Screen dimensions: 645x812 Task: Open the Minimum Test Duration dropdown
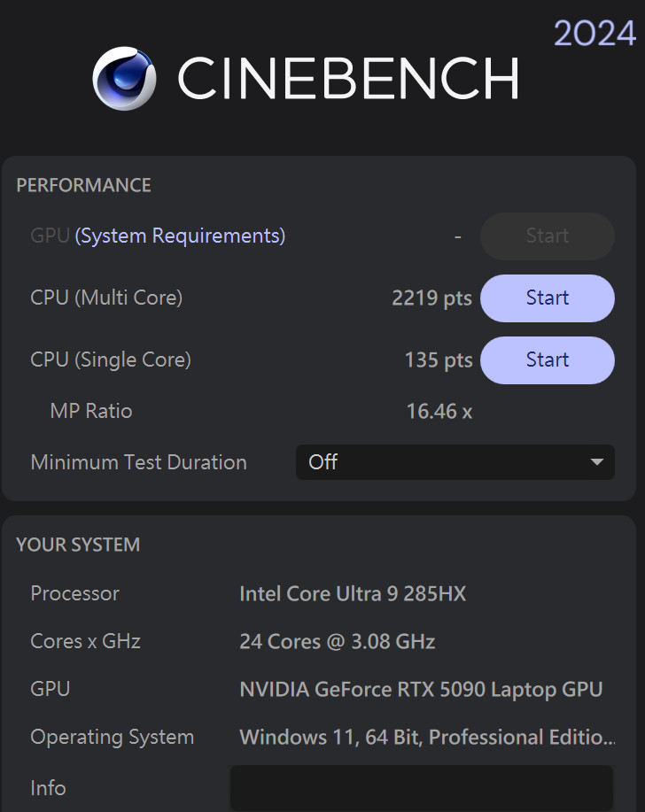455,462
